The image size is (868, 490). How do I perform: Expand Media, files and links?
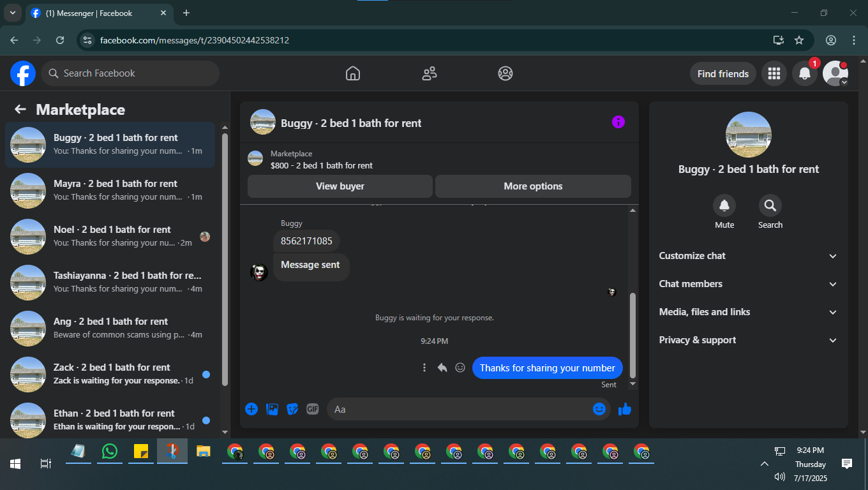tap(748, 312)
